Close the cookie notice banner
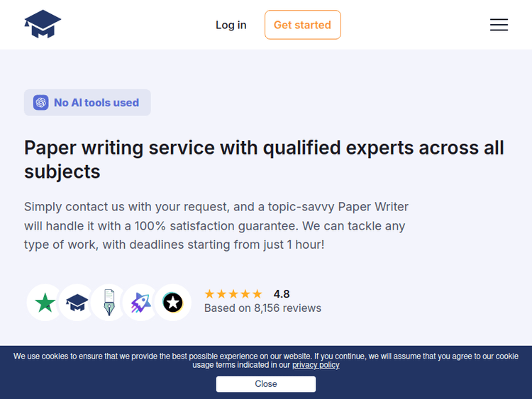Viewport: 532px width, 399px height. [x=266, y=383]
